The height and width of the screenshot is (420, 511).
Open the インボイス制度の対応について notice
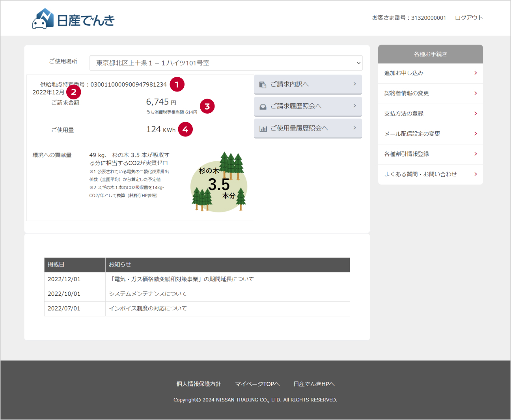[x=148, y=308]
